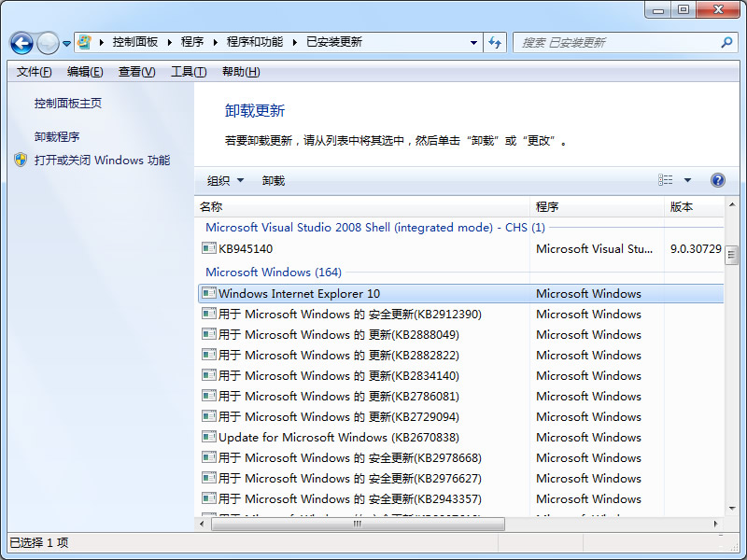This screenshot has height=560, width=747.
Task: Click the 搜索 已安装更新 search field
Action: pyautogui.click(x=617, y=42)
